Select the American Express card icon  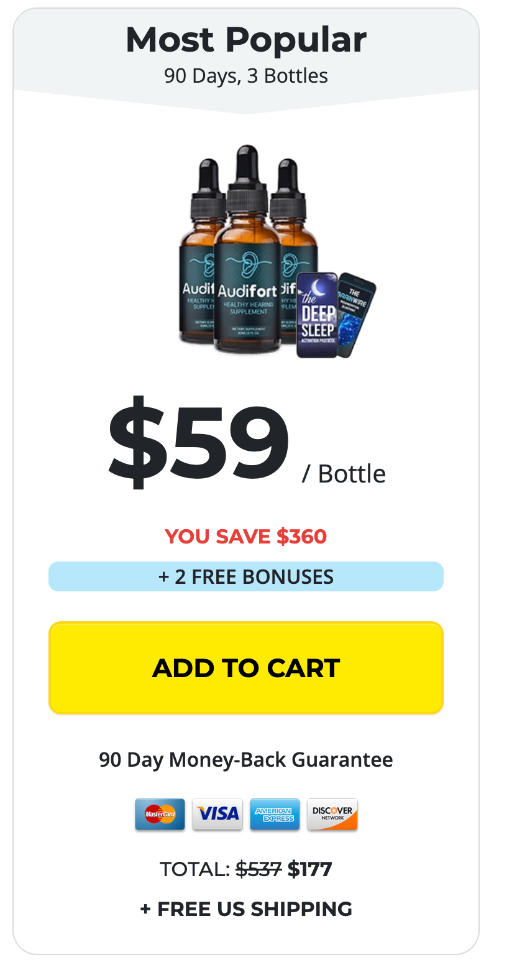tap(275, 814)
